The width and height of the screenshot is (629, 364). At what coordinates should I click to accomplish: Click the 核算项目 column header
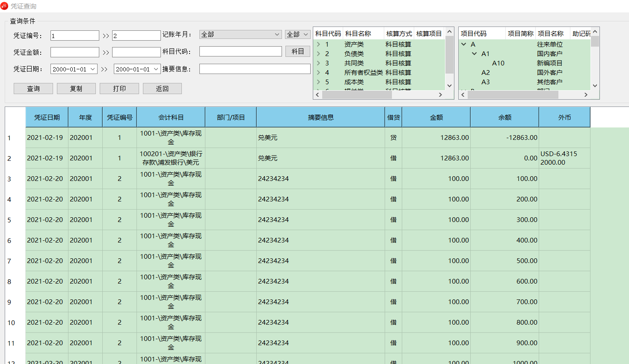pos(429,33)
